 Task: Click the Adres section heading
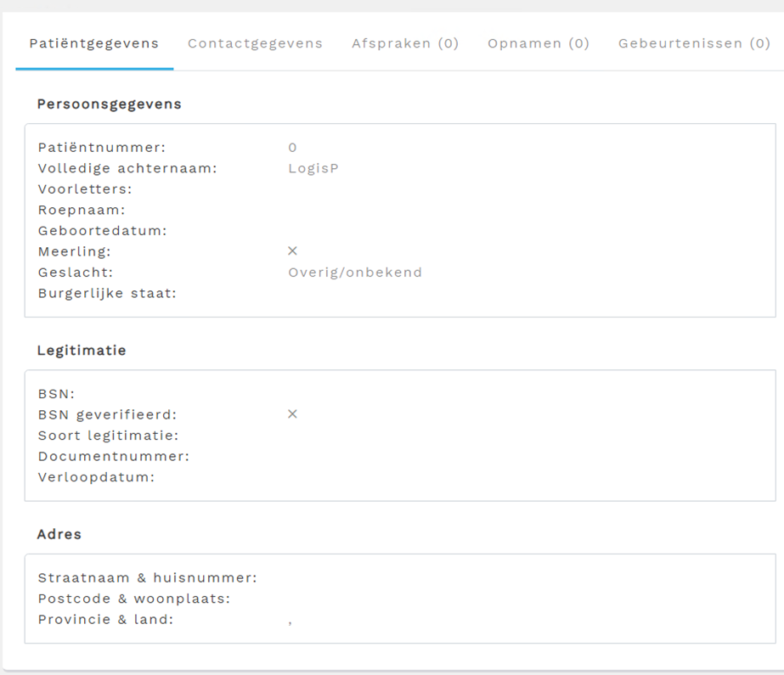[x=59, y=535]
